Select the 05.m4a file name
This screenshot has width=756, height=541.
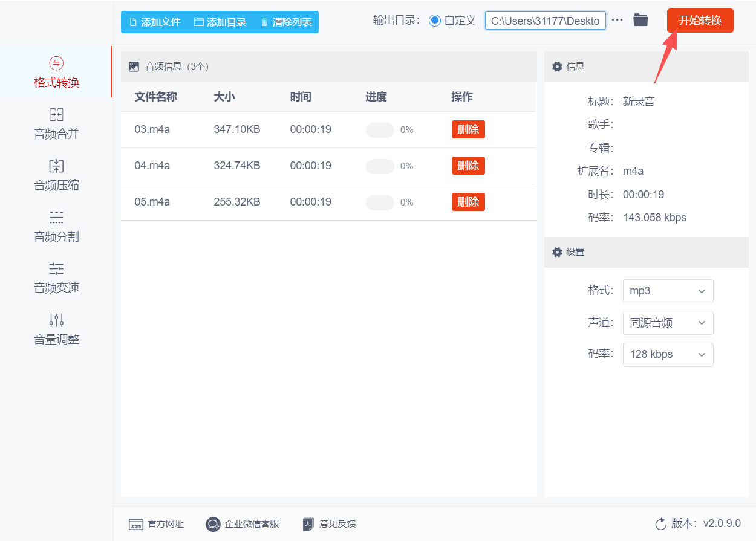coord(152,202)
